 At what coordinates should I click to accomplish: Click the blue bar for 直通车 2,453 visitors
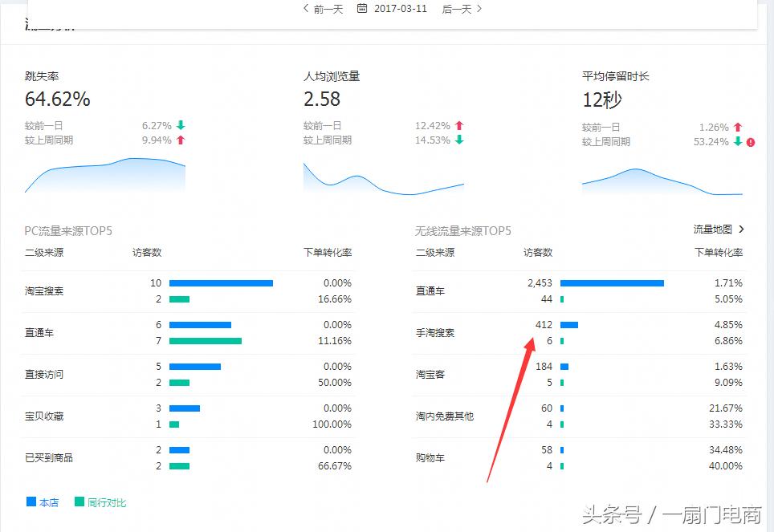[613, 283]
